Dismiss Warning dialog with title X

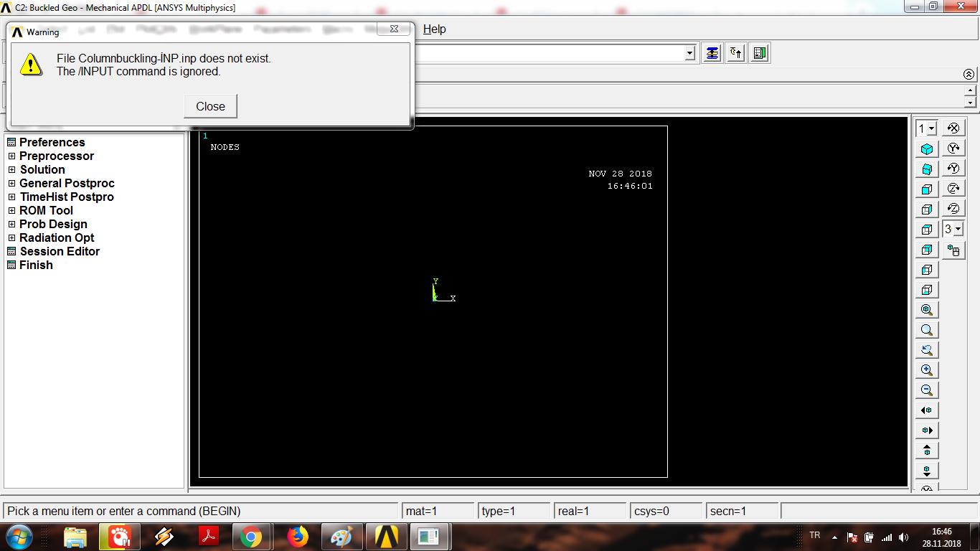click(394, 29)
